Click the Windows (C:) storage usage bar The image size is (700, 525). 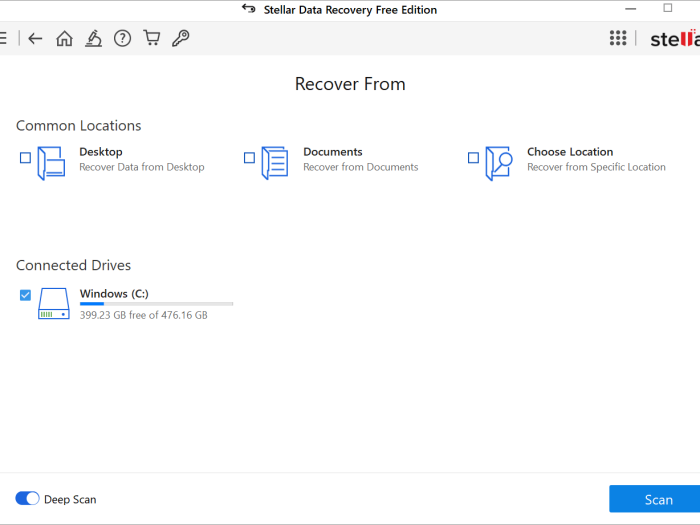pyautogui.click(x=156, y=303)
